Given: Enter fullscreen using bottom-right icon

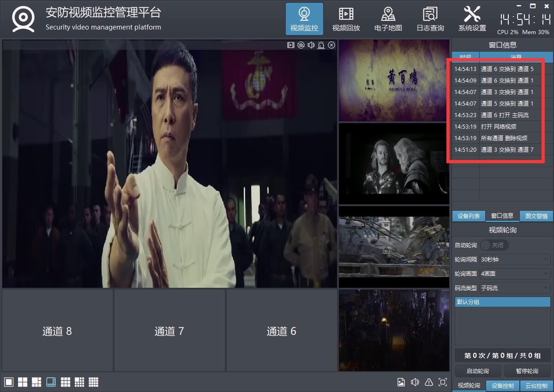Looking at the screenshot, I should pos(443,382).
